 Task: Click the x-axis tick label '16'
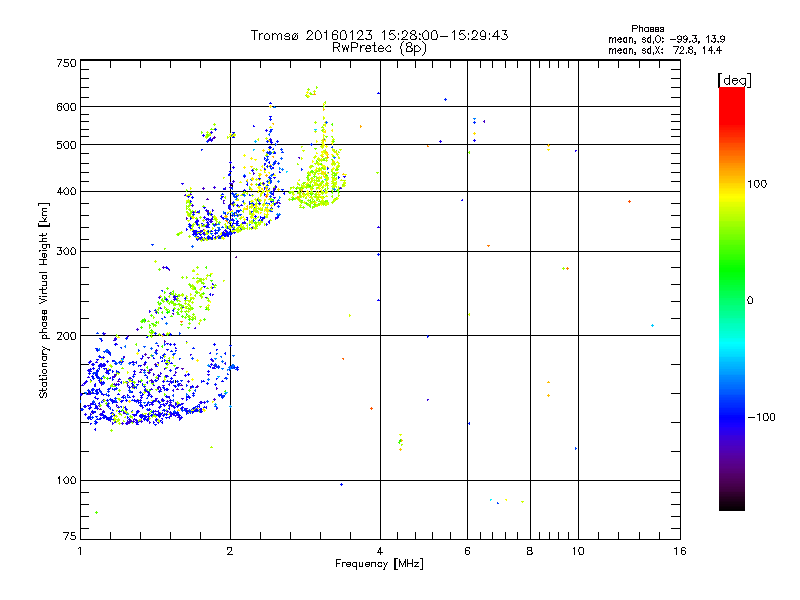[680, 551]
